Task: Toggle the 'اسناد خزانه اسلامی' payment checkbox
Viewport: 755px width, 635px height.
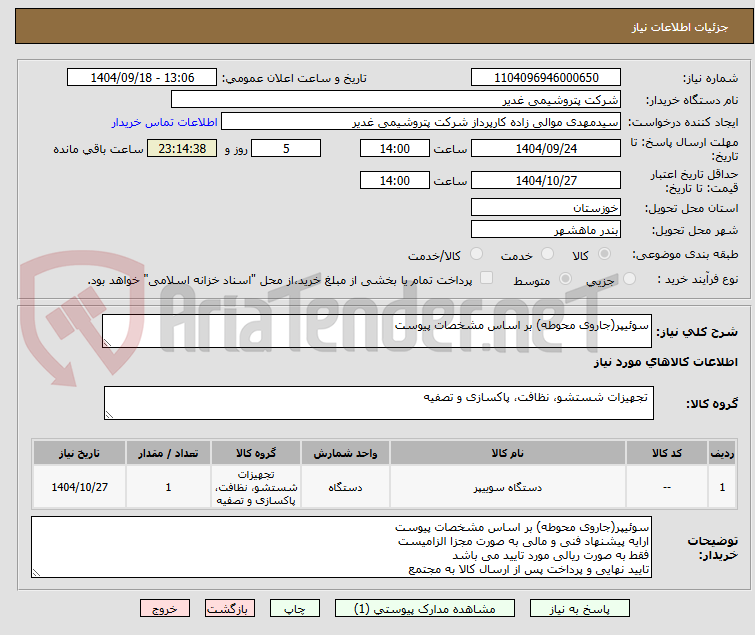Action: pos(487,278)
